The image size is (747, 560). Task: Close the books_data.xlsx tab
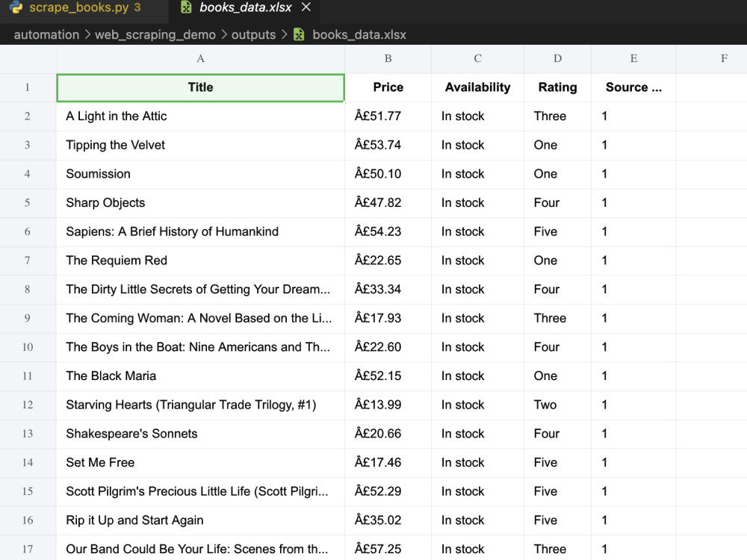click(x=306, y=7)
